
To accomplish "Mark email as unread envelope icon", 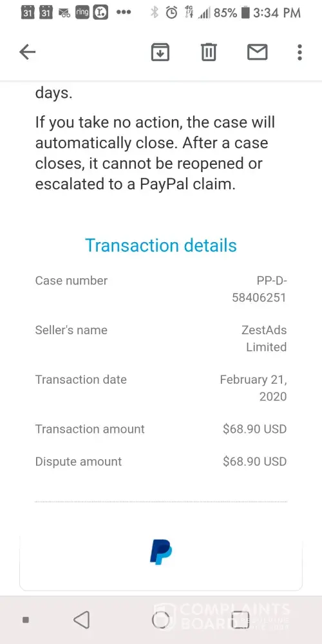I will point(258,52).
